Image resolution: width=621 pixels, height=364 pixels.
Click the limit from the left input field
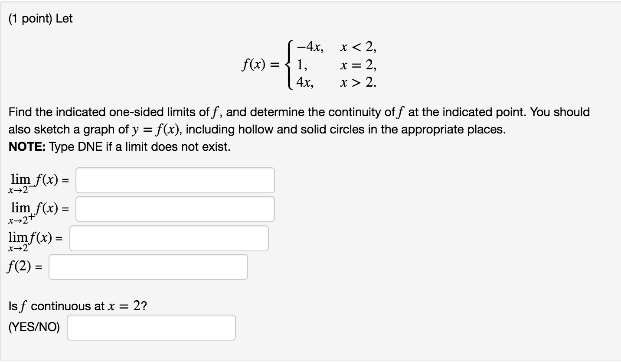pos(175,180)
